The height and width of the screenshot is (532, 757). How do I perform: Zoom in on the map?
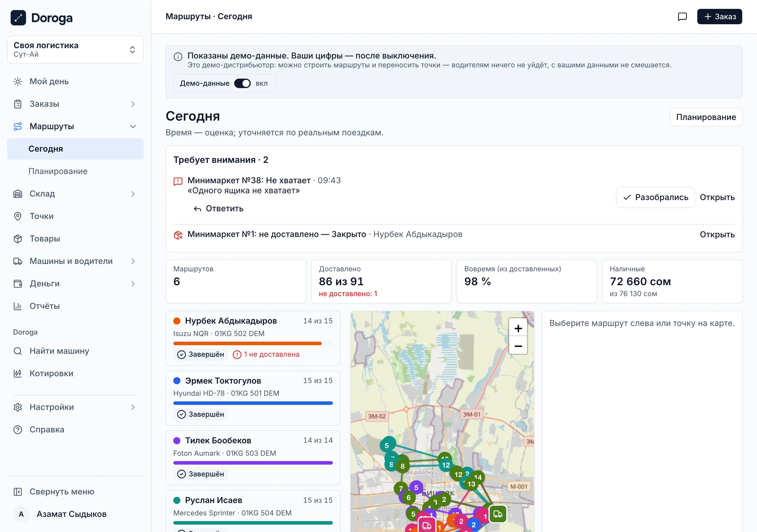click(x=518, y=328)
